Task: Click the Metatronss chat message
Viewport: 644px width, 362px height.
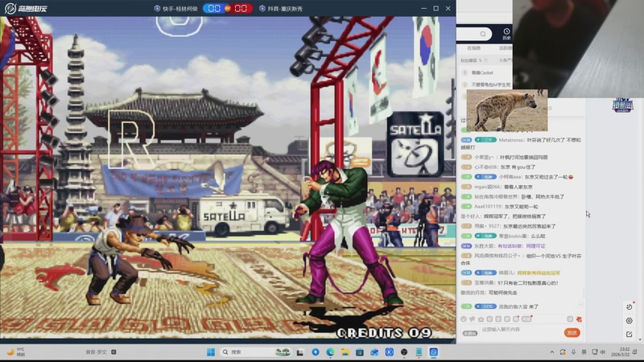Action: click(521, 143)
